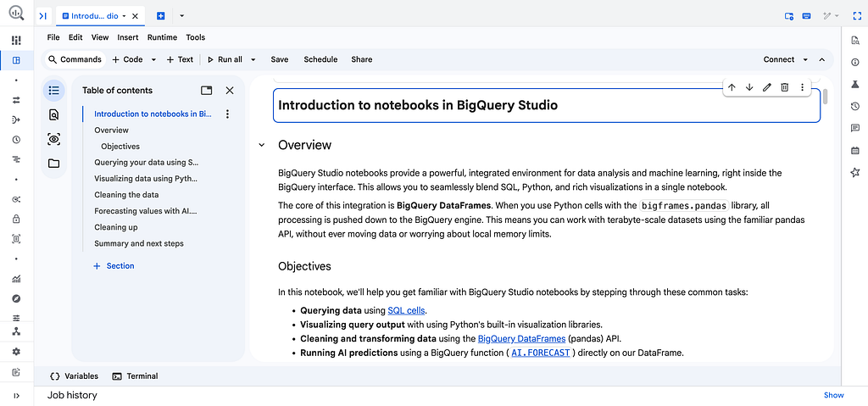Image resolution: width=868 pixels, height=406 pixels.
Task: Open the Connect options dropdown
Action: 805,59
